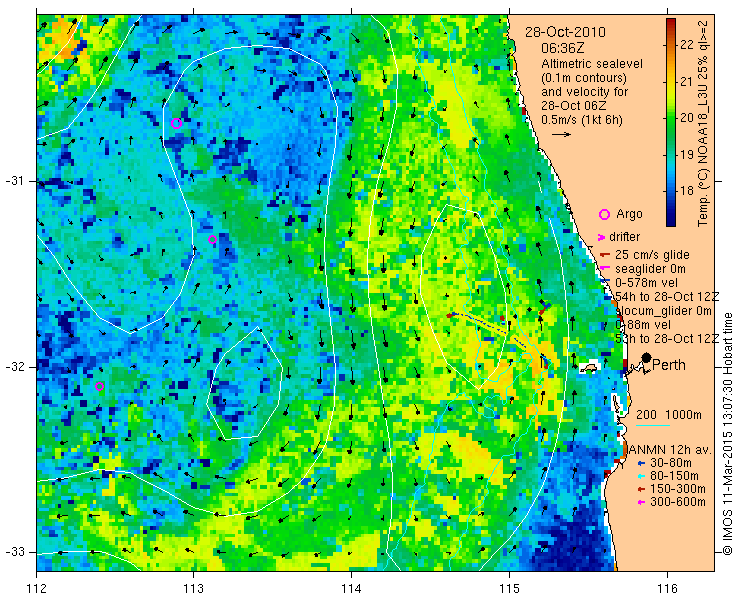Click the dark-red top of the temperature colorbar

click(x=671, y=22)
